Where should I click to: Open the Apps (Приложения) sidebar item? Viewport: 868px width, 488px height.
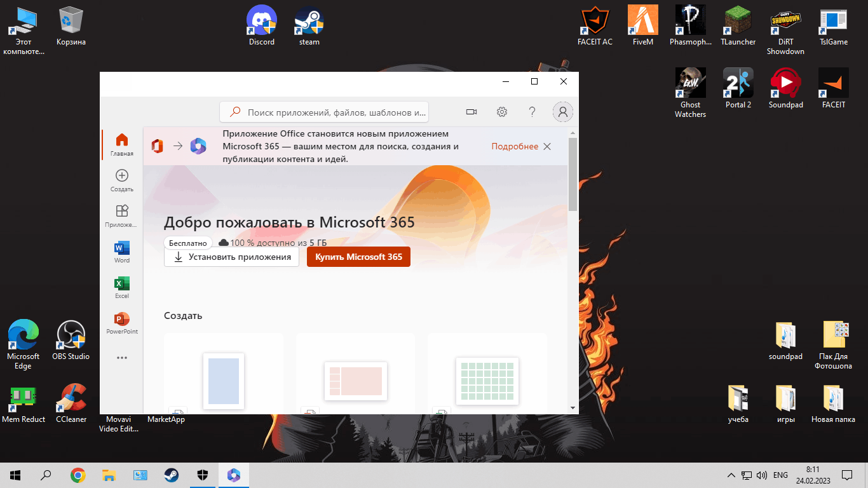(x=121, y=216)
